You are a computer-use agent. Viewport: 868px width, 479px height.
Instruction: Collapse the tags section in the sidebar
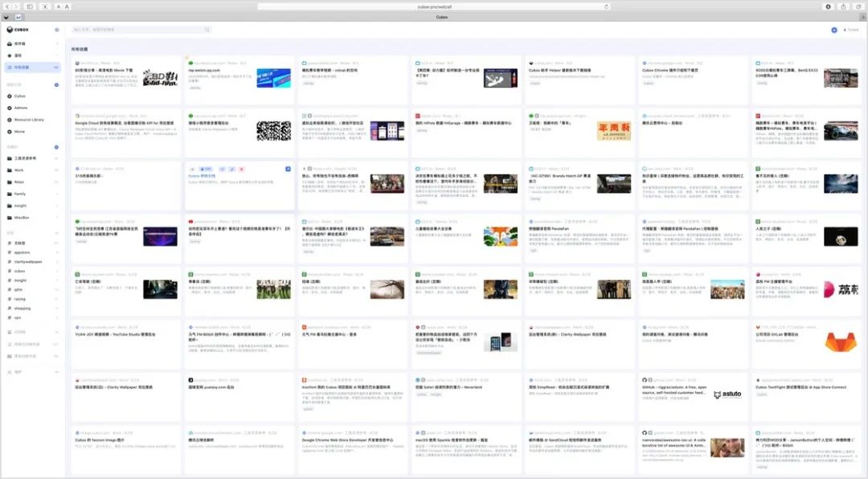click(56, 232)
